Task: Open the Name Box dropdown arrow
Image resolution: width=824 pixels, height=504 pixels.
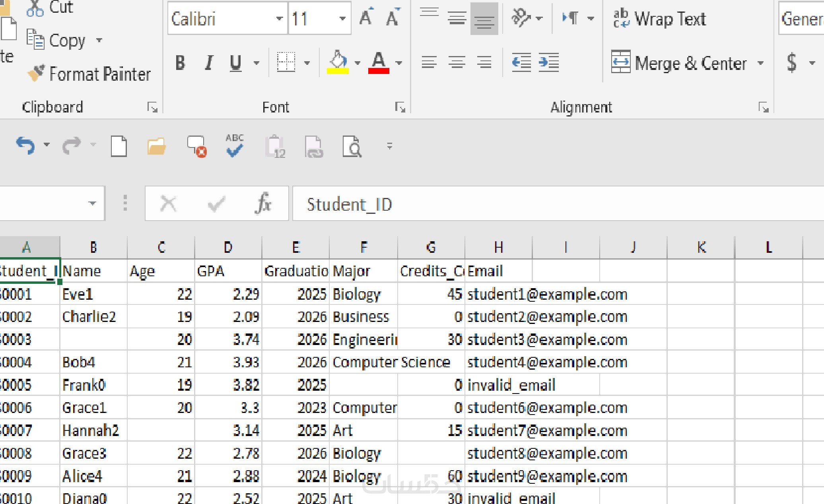Action: point(92,204)
